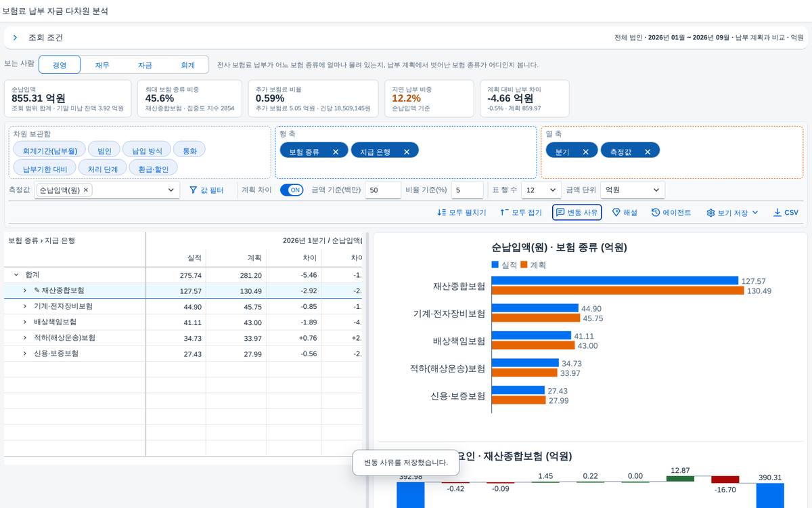Click 지연 납부 비중 12.2% card
Viewport: 812px width, 508px height.
(430, 98)
